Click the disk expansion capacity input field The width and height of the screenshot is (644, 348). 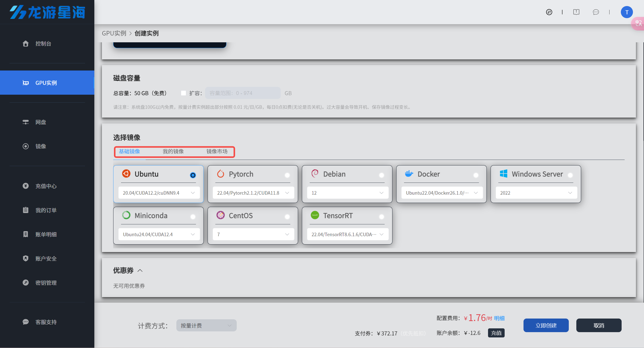[x=243, y=93]
